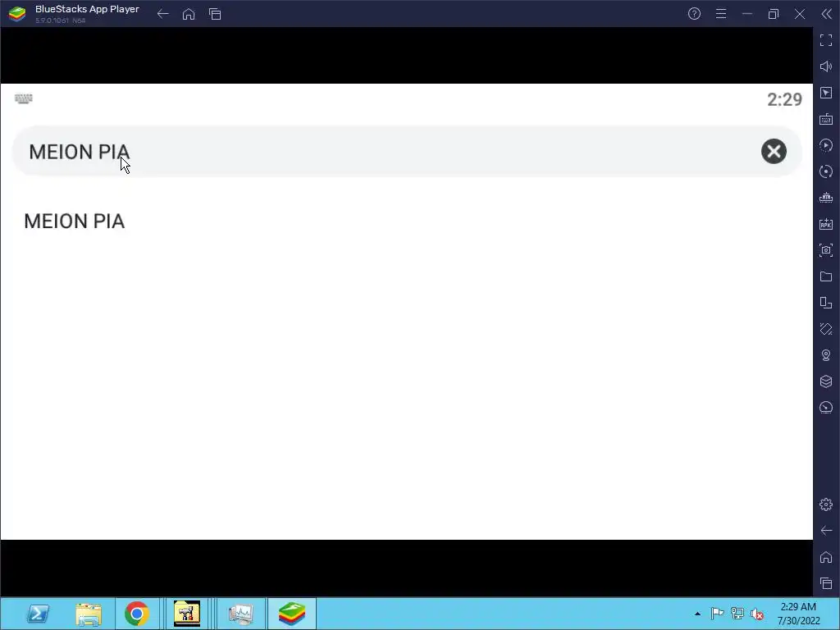This screenshot has width=840, height=630.
Task: Click the BlueStacks taskbar button
Action: [x=292, y=614]
